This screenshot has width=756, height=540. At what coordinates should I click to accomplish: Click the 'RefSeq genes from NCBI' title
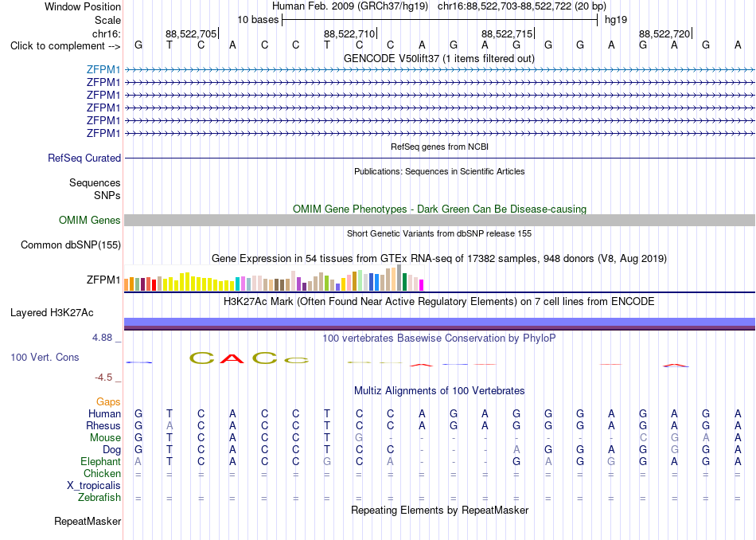[x=439, y=147]
